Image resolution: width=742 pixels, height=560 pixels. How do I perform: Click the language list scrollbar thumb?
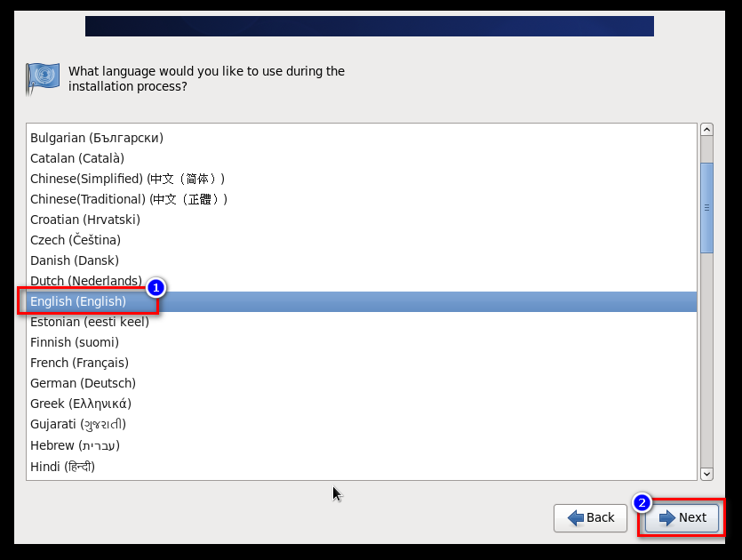point(706,208)
